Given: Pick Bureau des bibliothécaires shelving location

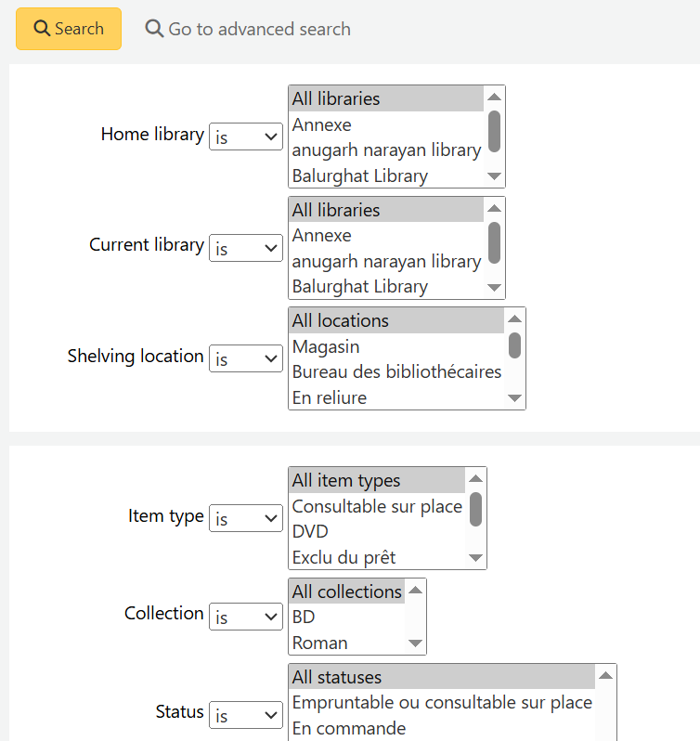Looking at the screenshot, I should (396, 372).
